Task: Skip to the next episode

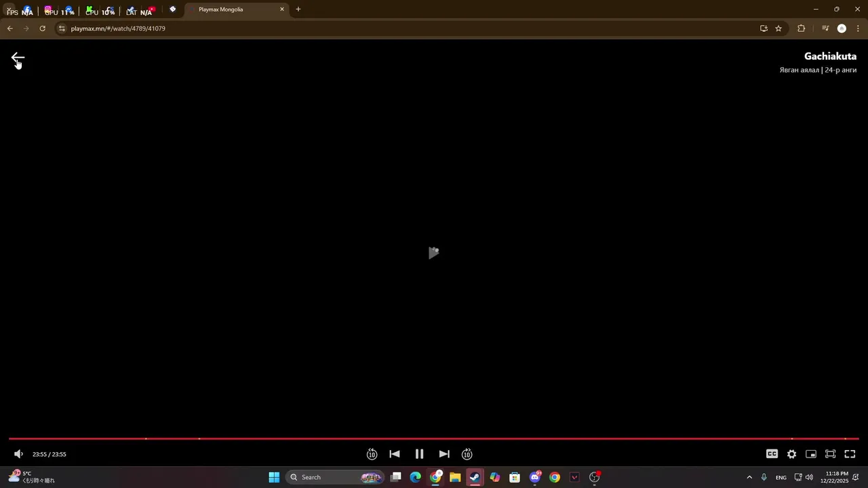Action: pos(444,454)
